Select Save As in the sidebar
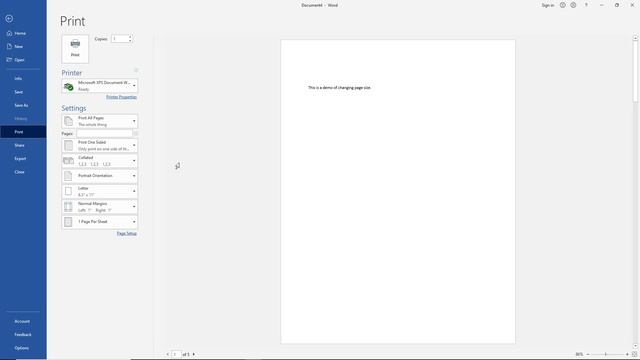This screenshot has height=360, width=640. [23, 105]
